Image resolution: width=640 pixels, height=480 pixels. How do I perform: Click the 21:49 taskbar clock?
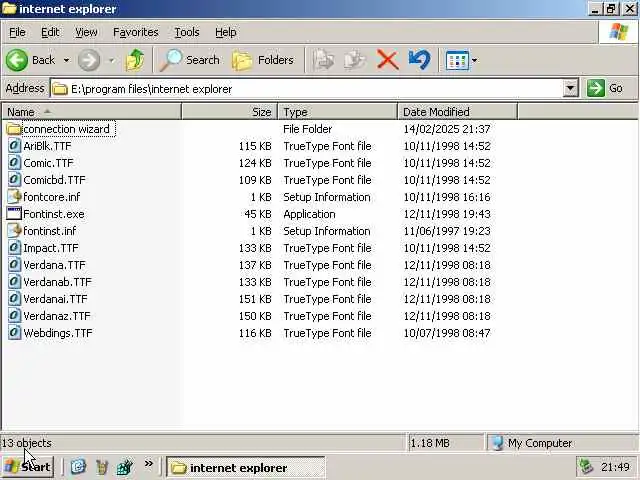pyautogui.click(x=615, y=467)
